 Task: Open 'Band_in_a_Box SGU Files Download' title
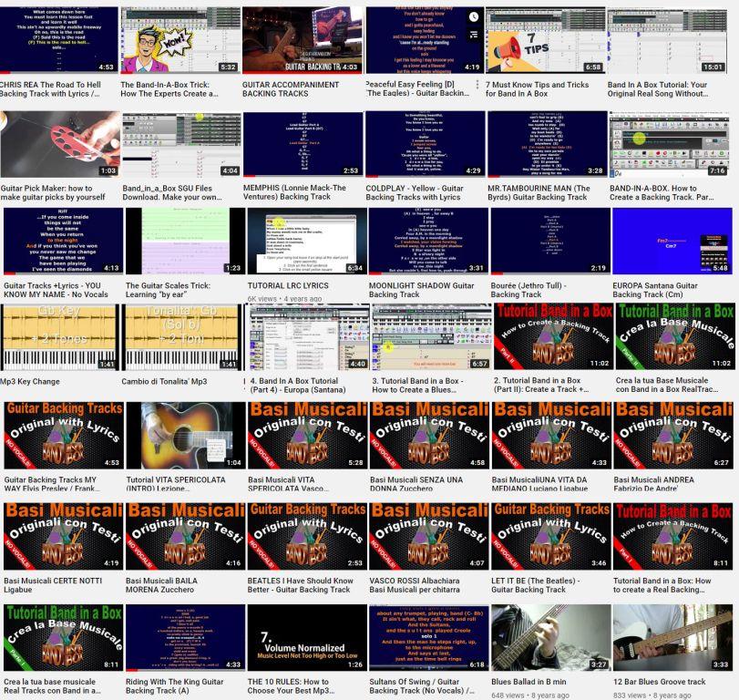[x=172, y=192]
